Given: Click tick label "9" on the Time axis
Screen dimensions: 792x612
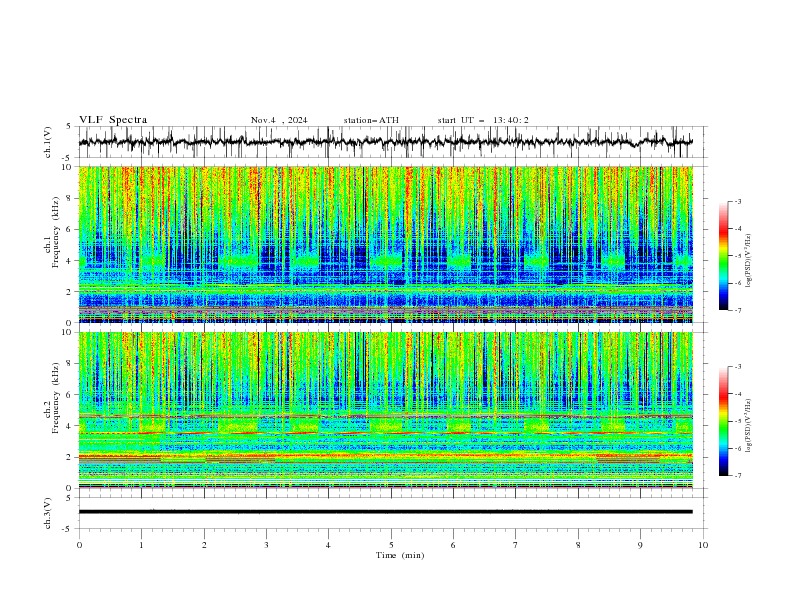Looking at the screenshot, I should [x=640, y=545].
